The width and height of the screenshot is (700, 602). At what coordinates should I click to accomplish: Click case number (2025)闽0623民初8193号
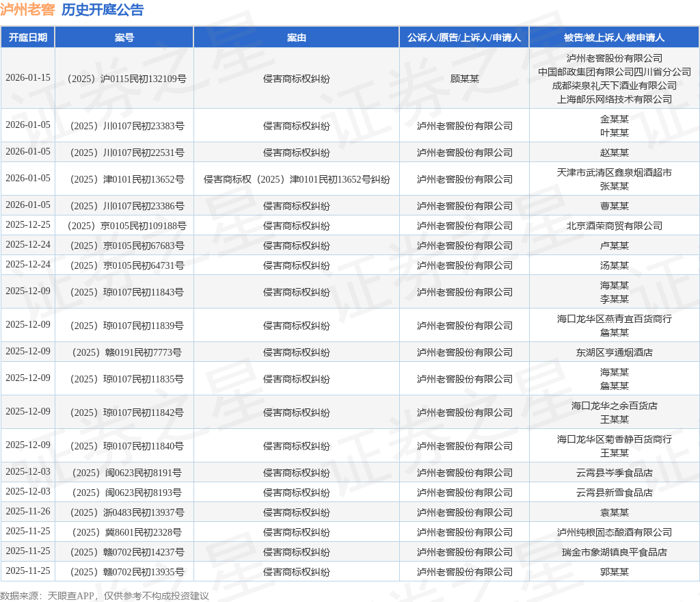126,493
